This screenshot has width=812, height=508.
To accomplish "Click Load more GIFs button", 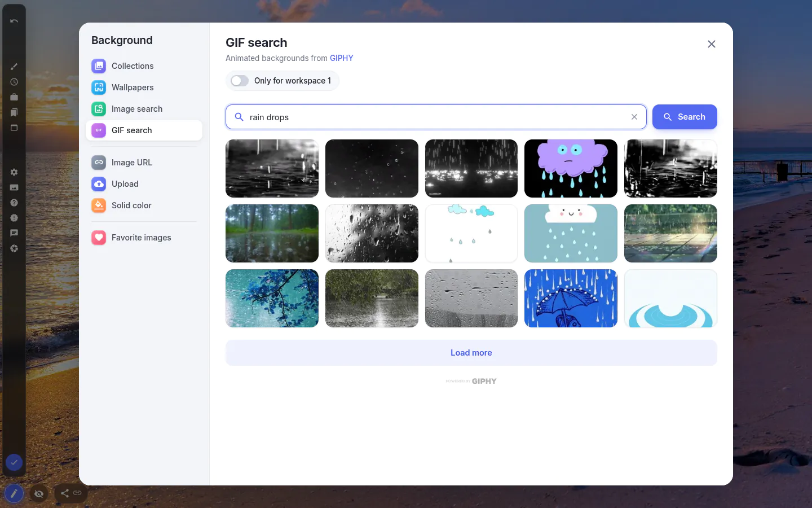I will pos(471,353).
